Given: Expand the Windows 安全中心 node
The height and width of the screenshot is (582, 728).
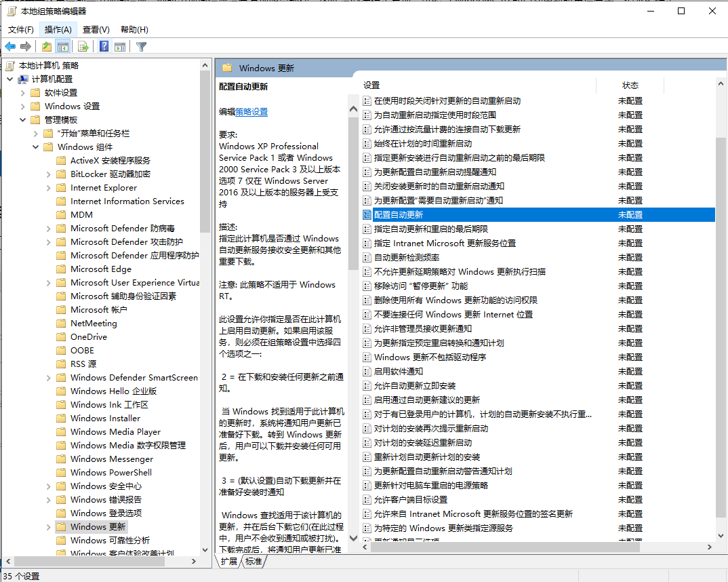Looking at the screenshot, I should [x=49, y=486].
